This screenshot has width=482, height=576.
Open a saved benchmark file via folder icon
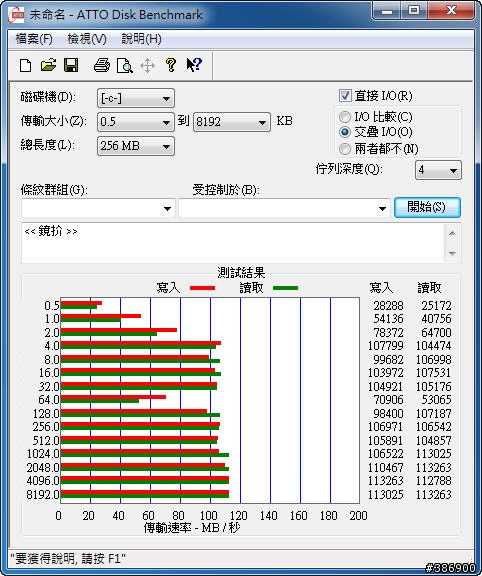pos(48,65)
